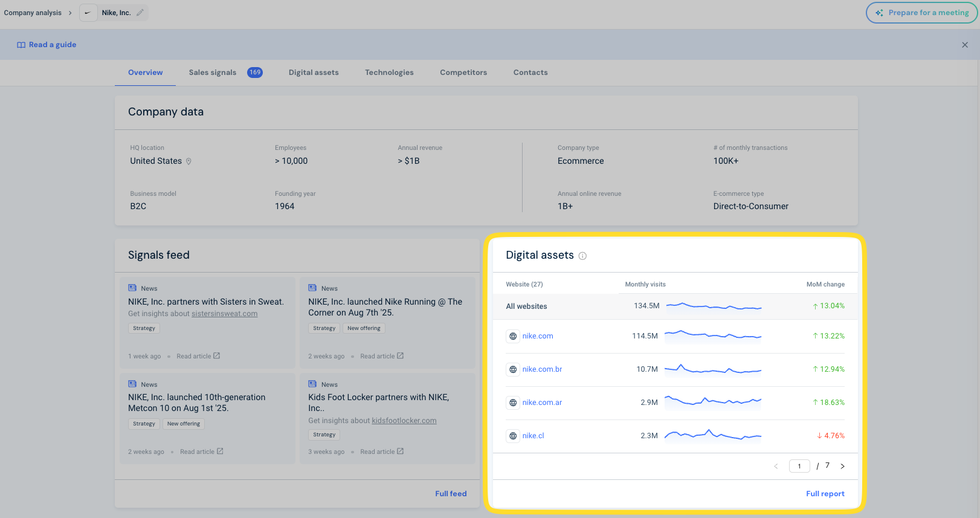Click the Nike logo icon in breadcrumb
980x518 pixels.
(x=88, y=13)
